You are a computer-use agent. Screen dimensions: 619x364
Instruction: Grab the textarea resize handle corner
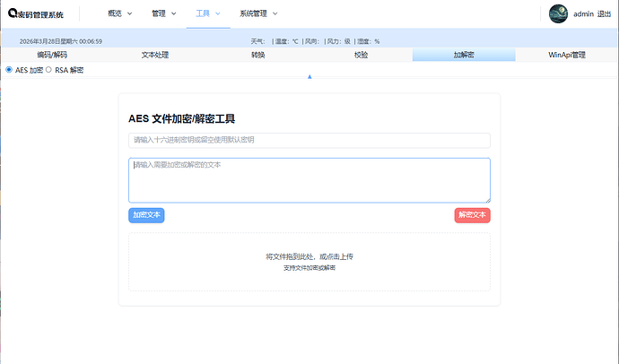pos(488,200)
